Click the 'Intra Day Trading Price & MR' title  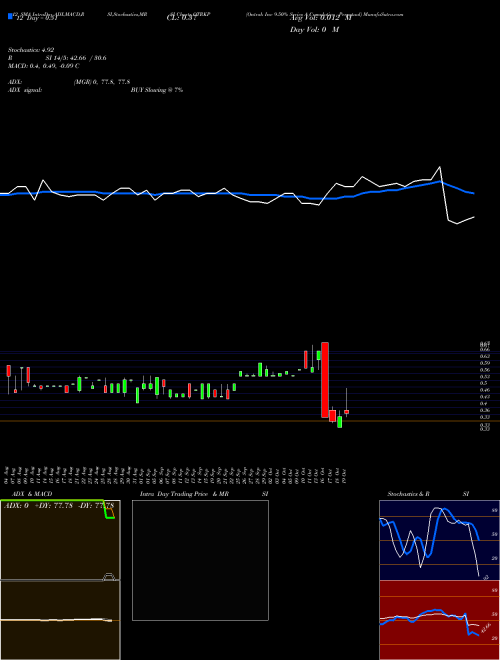[x=184, y=494]
